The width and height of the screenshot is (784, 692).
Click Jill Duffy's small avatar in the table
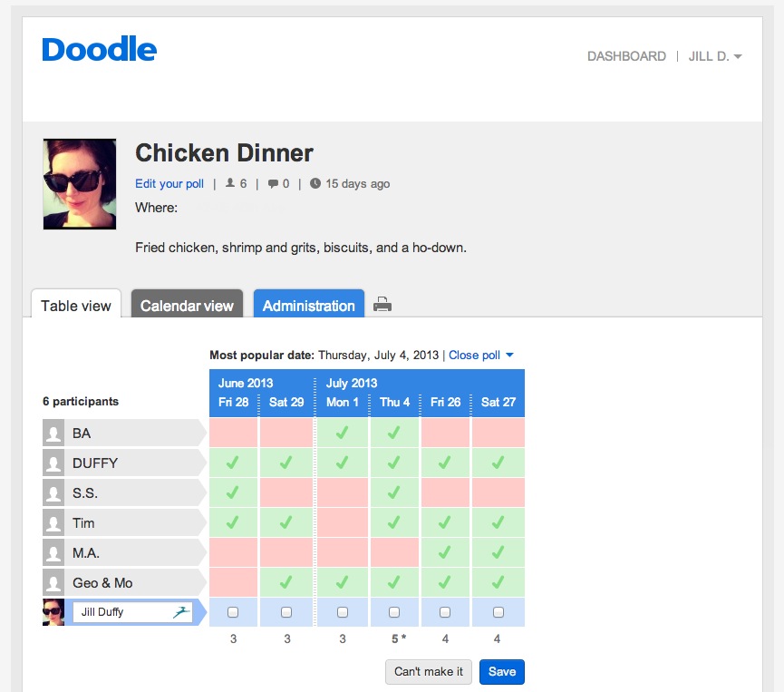[x=52, y=612]
